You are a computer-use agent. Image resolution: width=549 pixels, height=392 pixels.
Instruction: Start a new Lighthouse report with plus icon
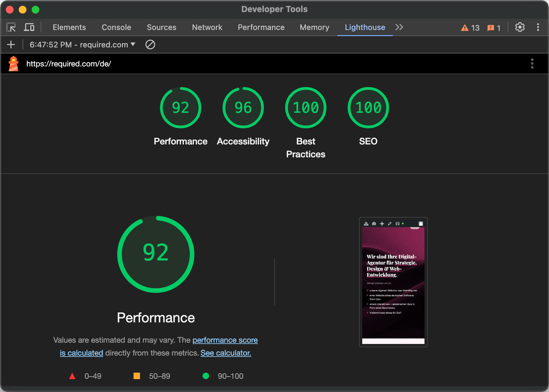[11, 44]
